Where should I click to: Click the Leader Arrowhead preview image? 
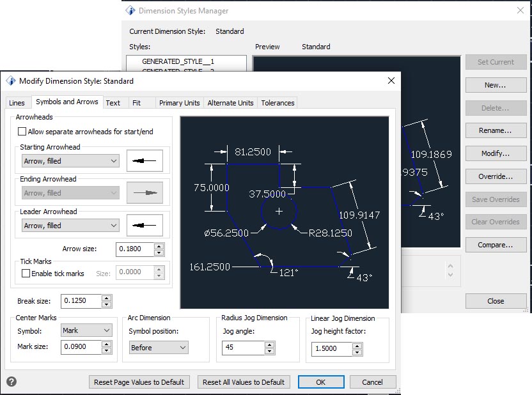tap(145, 225)
